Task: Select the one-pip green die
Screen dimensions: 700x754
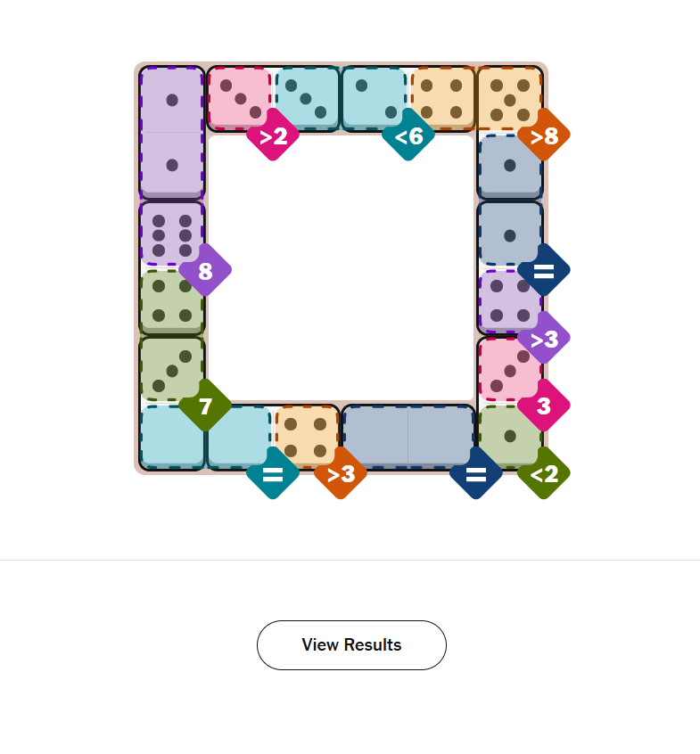Action: (x=509, y=435)
